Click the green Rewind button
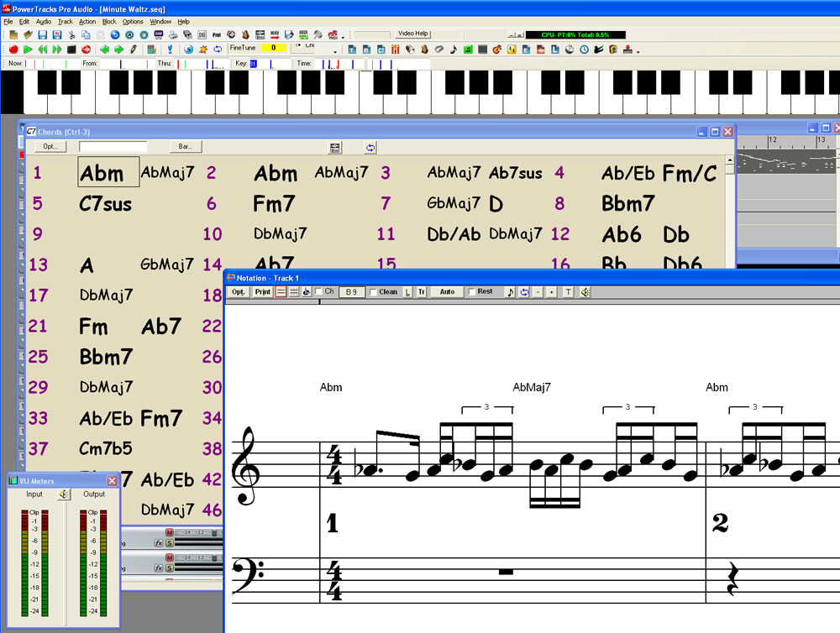 (43, 50)
